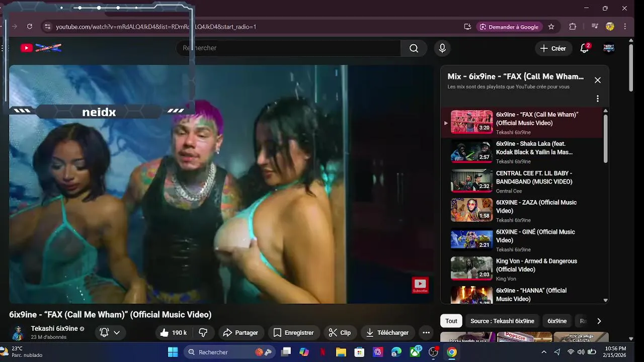Download video with Télécharger button

387,332
